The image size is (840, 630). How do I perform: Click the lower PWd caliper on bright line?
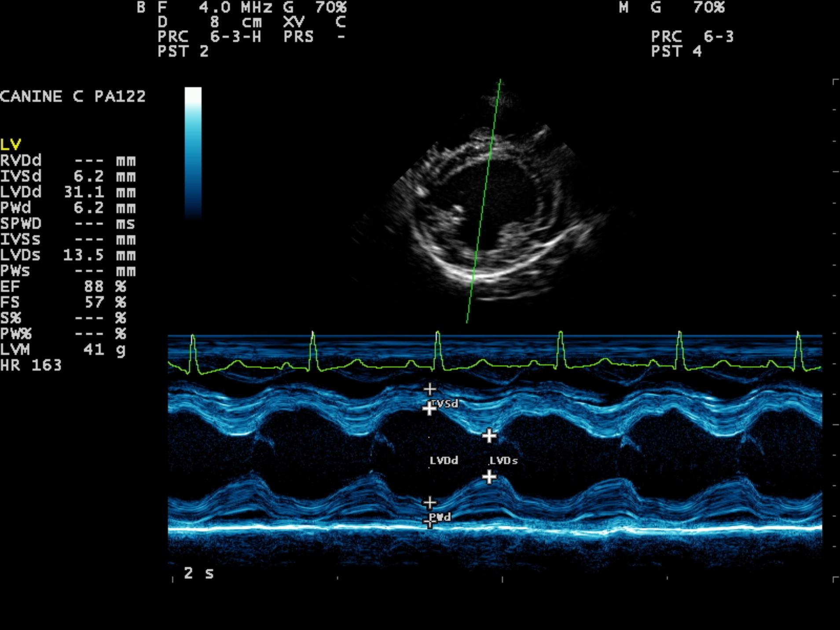[x=429, y=523]
